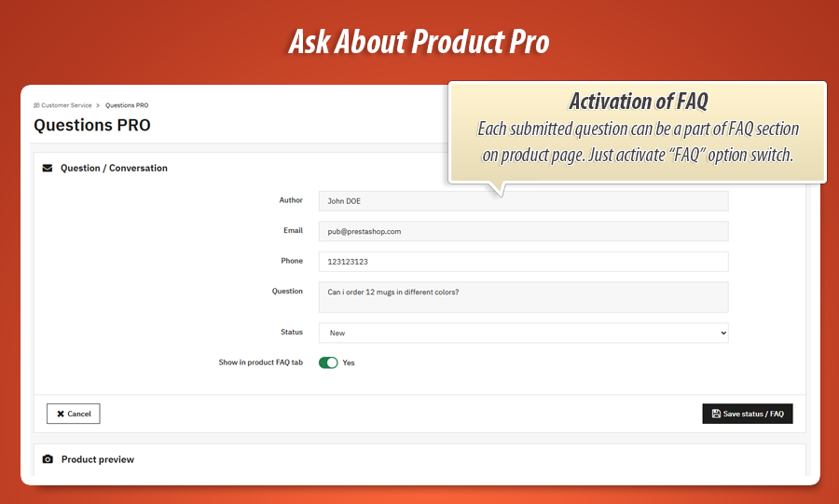Click the Author field containing John DOE
The width and height of the screenshot is (839, 504).
pyautogui.click(x=523, y=201)
